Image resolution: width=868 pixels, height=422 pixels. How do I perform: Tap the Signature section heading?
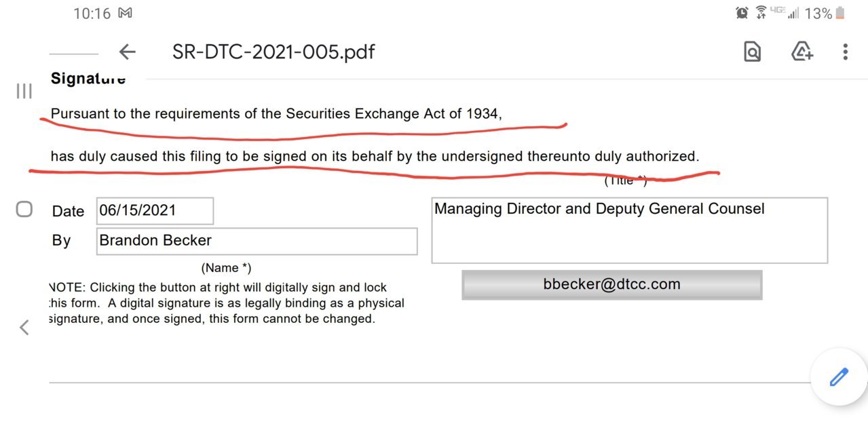pos(88,79)
